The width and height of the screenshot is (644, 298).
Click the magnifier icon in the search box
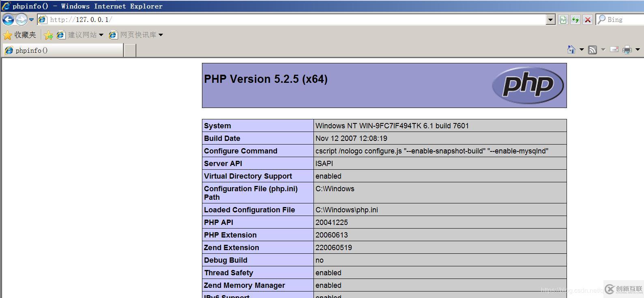pyautogui.click(x=602, y=19)
